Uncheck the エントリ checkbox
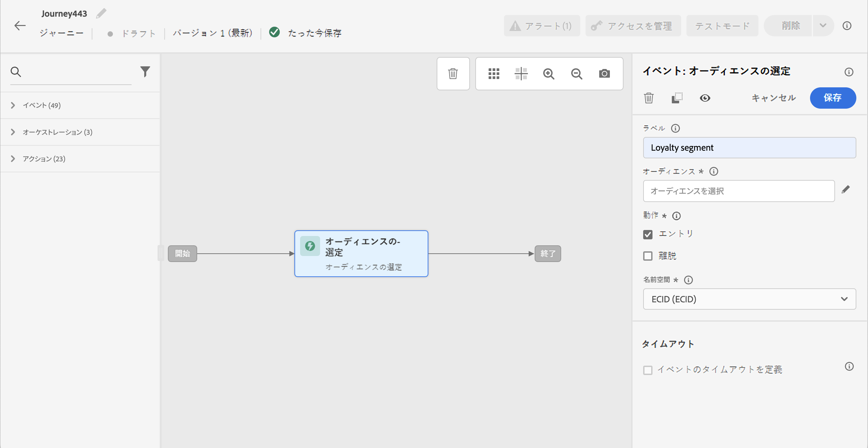This screenshot has height=448, width=868. [648, 234]
